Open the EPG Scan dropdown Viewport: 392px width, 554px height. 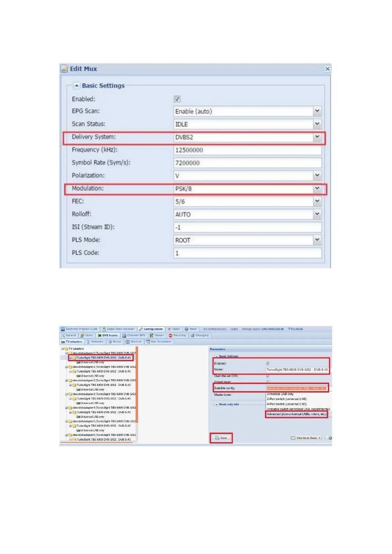(x=317, y=111)
